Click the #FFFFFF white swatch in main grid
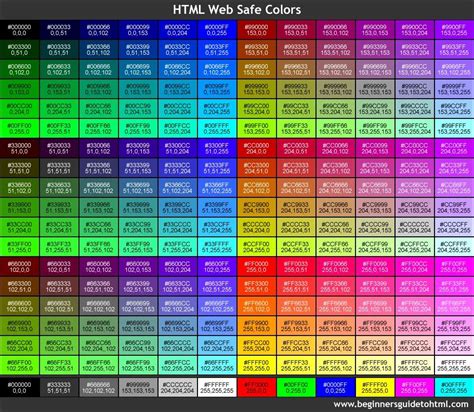This screenshot has height=412, width=474. point(454,365)
